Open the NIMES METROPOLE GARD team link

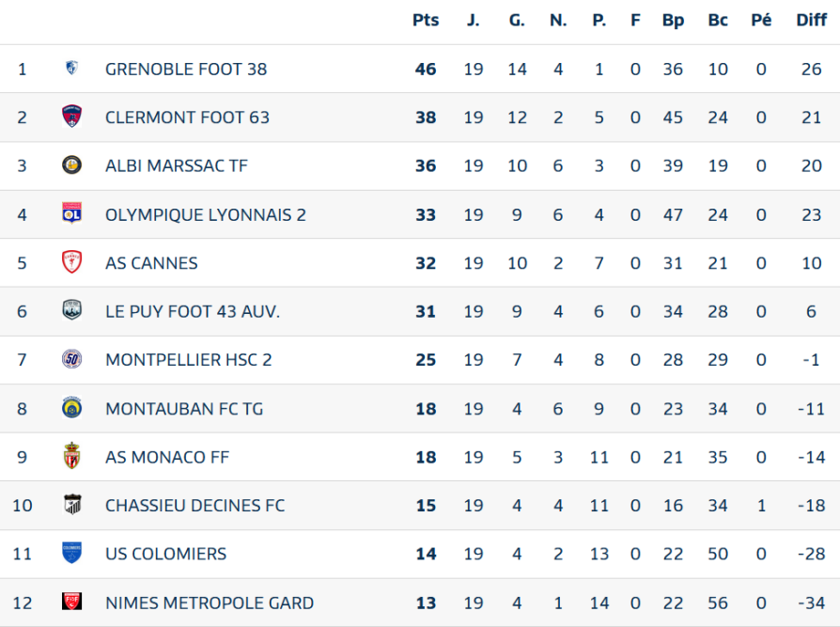pos(210,603)
